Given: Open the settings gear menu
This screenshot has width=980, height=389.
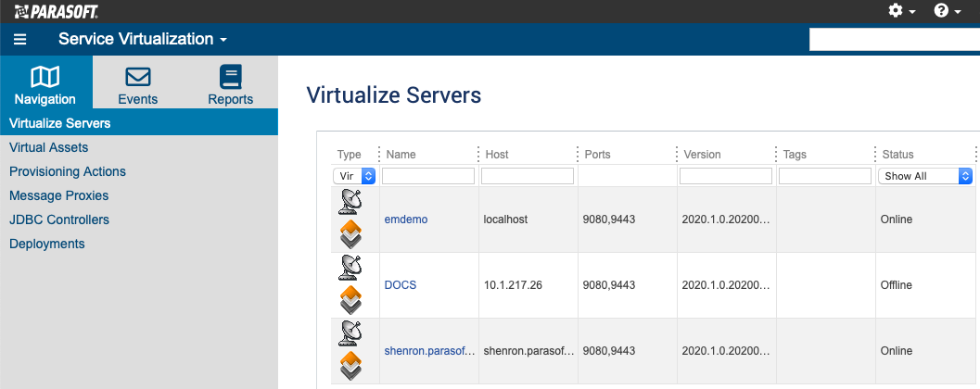Looking at the screenshot, I should tap(902, 10).
